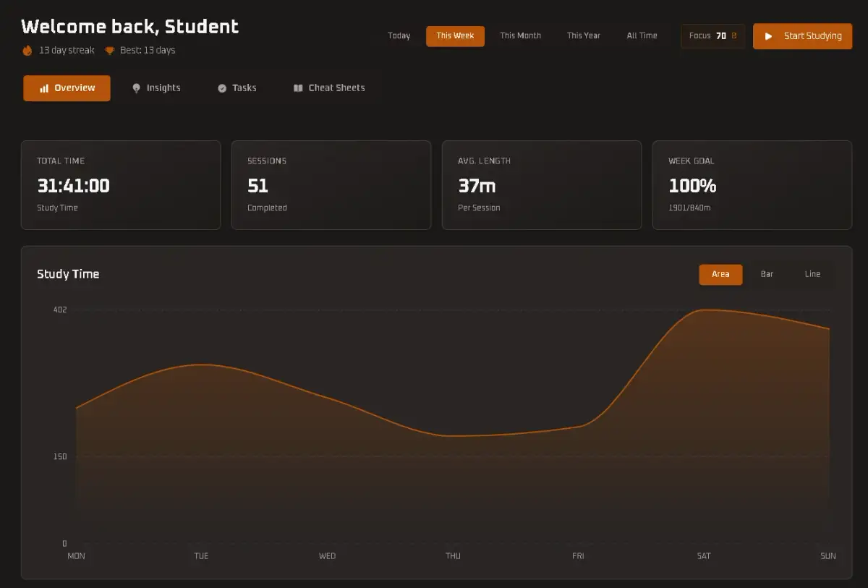This screenshot has width=868, height=588.
Task: Toggle the Area chart view
Action: (x=720, y=275)
